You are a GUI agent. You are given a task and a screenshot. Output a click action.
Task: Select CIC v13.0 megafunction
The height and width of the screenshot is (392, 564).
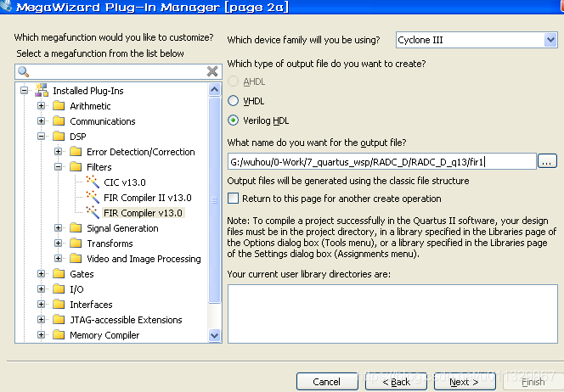(125, 182)
